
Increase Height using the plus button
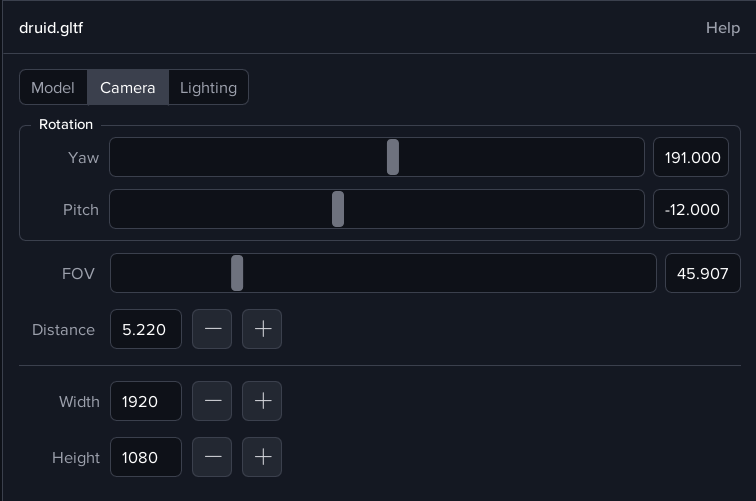[x=262, y=457]
